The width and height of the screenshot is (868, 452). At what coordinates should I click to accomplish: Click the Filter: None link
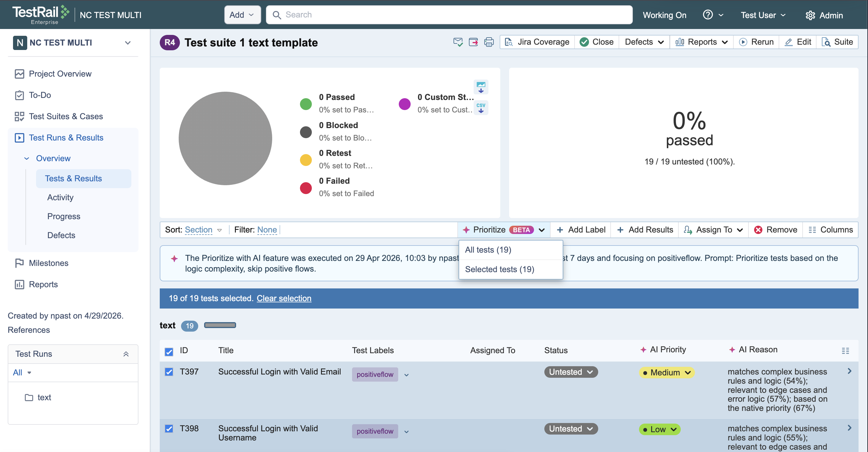[267, 230]
